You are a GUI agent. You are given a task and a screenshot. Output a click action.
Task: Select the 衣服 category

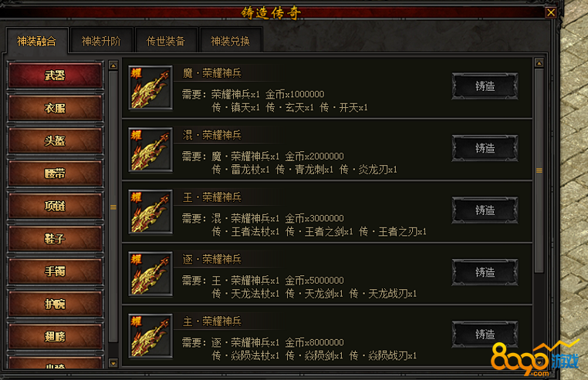(55, 108)
